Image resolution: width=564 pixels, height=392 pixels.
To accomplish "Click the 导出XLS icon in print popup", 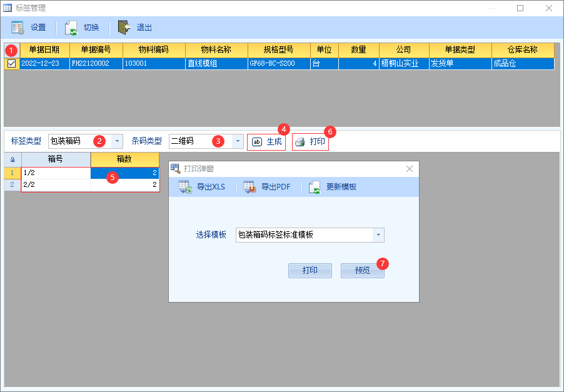I will (185, 187).
